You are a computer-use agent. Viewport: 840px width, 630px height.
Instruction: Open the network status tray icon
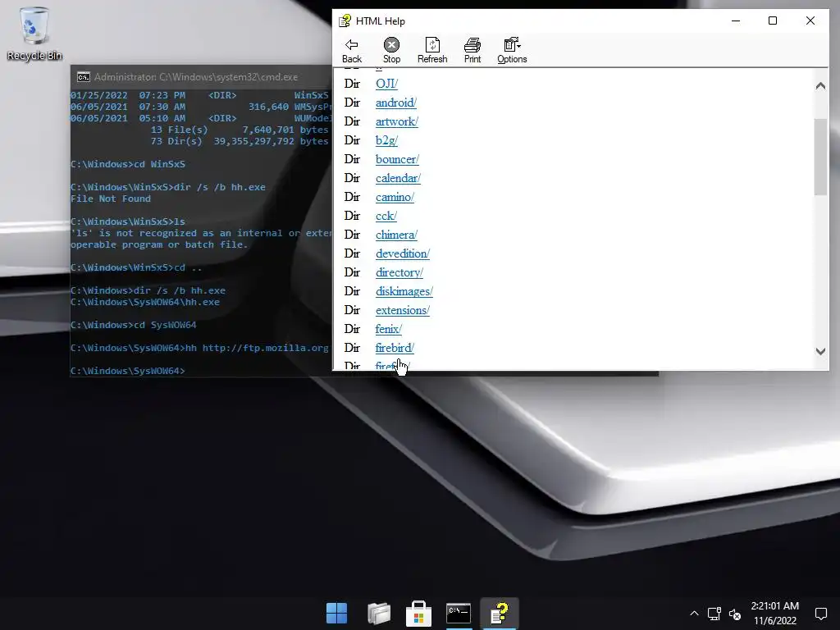(x=714, y=614)
